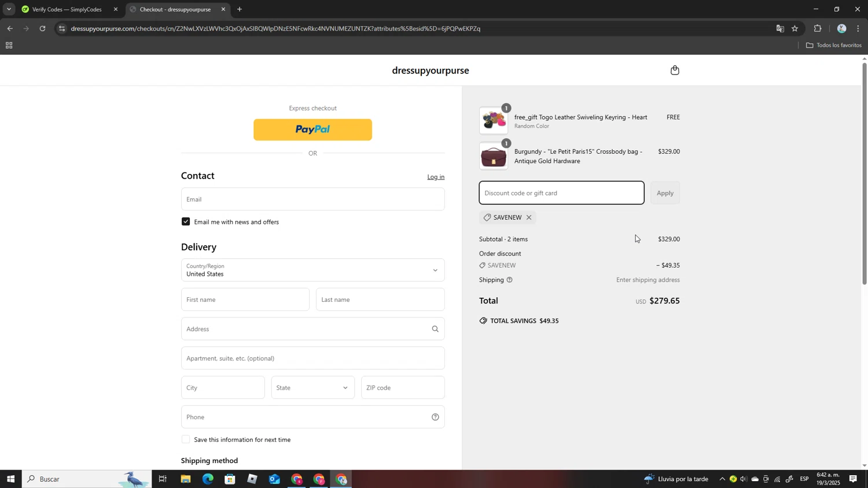Screen dimensions: 868x488
Task: Click the Windows search box Buscar
Action: pos(87,479)
